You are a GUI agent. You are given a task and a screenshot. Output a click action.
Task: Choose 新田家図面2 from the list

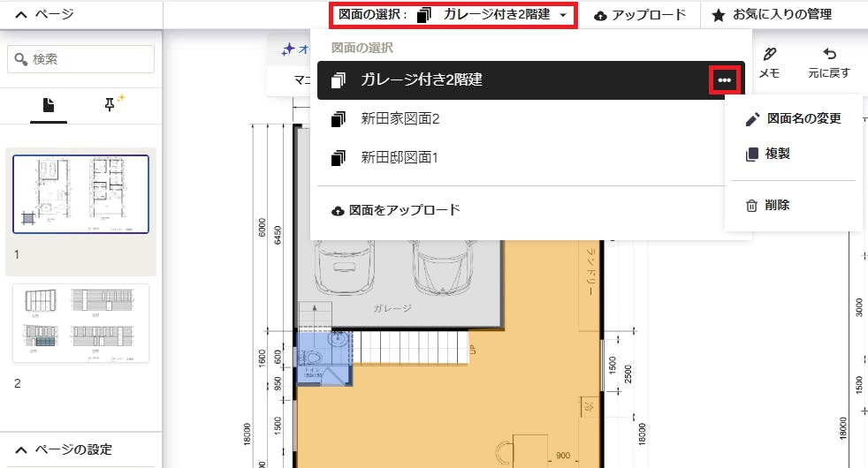click(400, 118)
